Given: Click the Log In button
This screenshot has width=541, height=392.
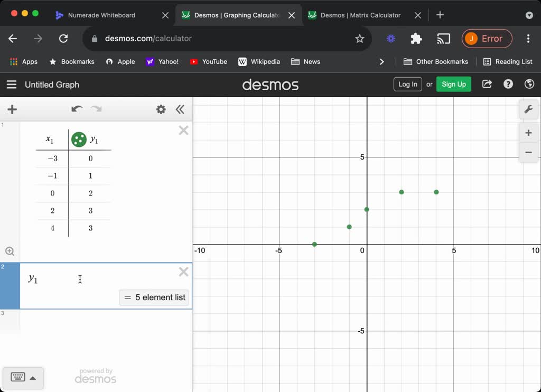Looking at the screenshot, I should pyautogui.click(x=407, y=84).
